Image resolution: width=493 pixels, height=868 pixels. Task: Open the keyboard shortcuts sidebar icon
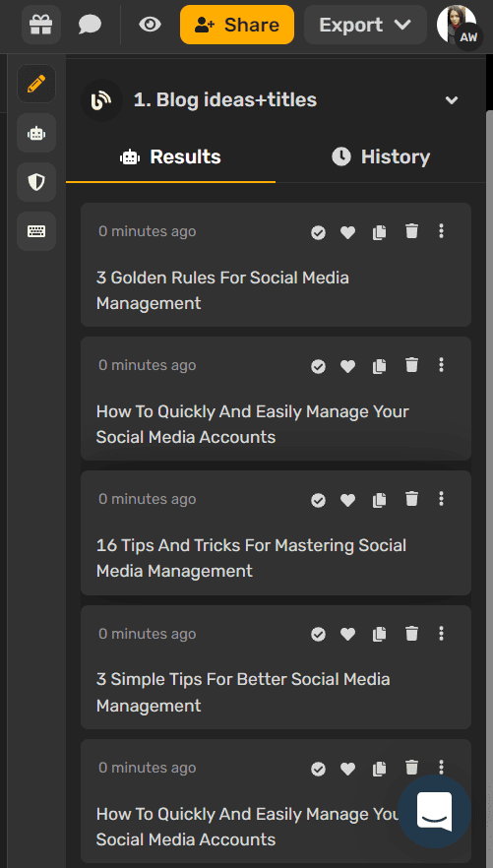[x=36, y=231]
